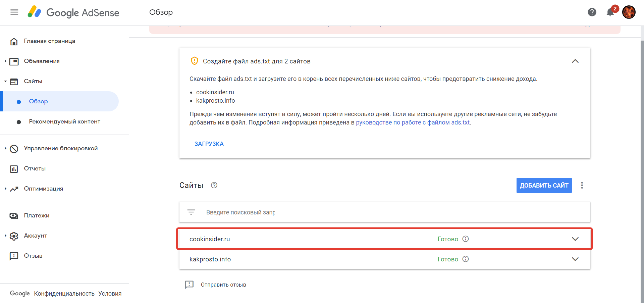Show info for kakprosto.info Ready status
Viewport: 644px width, 303px height.
point(466,259)
